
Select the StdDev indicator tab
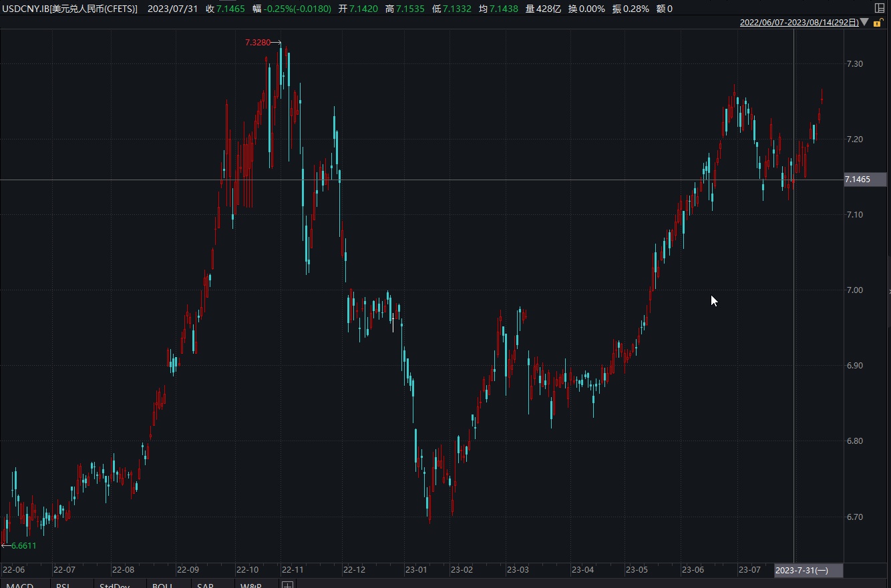point(114,585)
